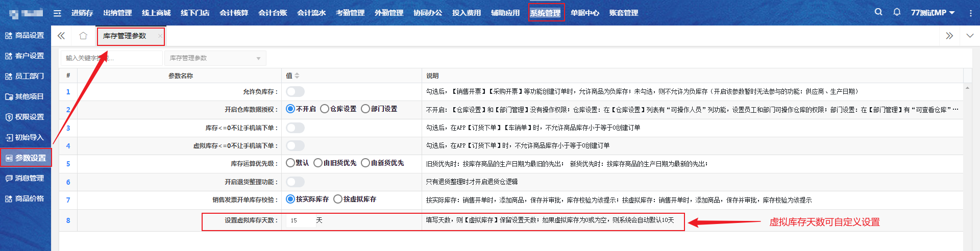Click the 员工部门 sidebar icon

click(x=9, y=77)
